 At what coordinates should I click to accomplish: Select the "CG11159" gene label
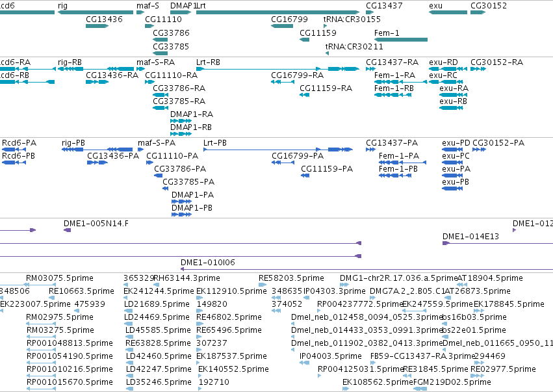click(318, 33)
